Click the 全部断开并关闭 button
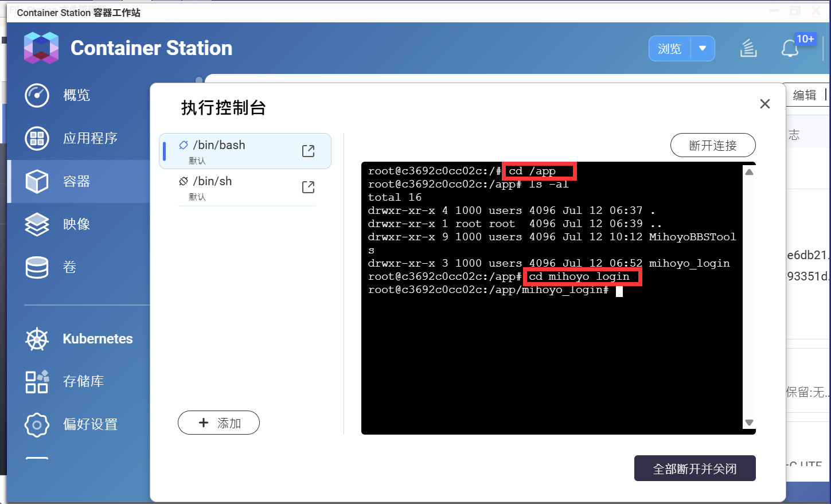The height and width of the screenshot is (504, 831). click(x=695, y=468)
